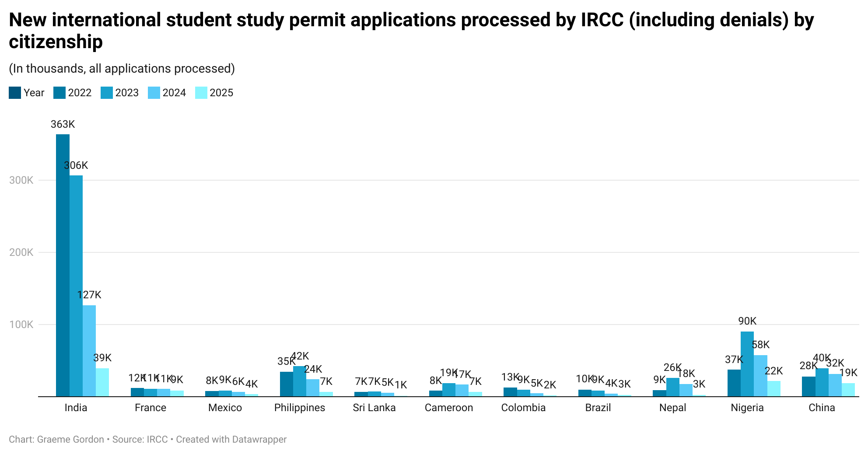The width and height of the screenshot is (868, 454).
Task: Select Nepal's 2023 bar labeled 26K
Action: [673, 387]
